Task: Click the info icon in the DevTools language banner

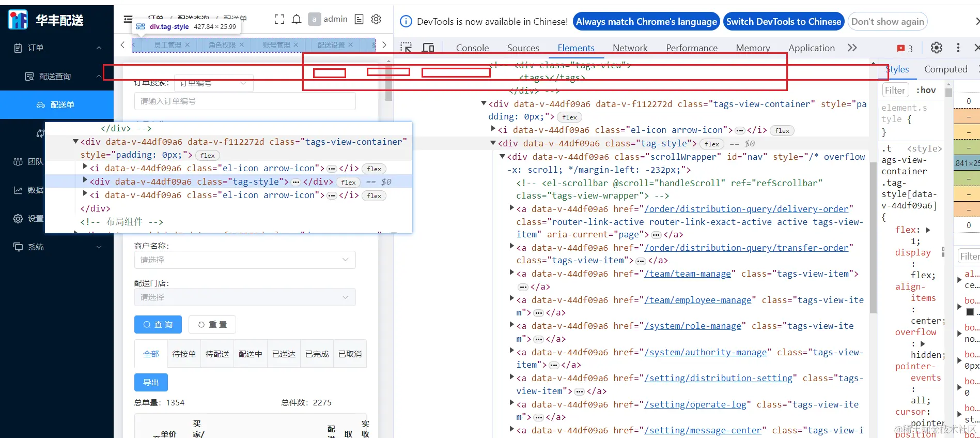Action: [x=407, y=21]
